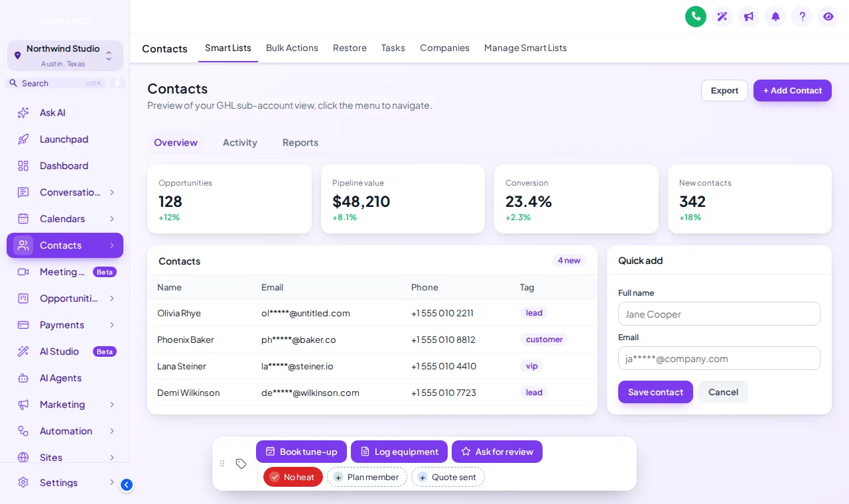The height and width of the screenshot is (504, 849).
Task: Open AI Agents in sidebar
Action: [65, 378]
